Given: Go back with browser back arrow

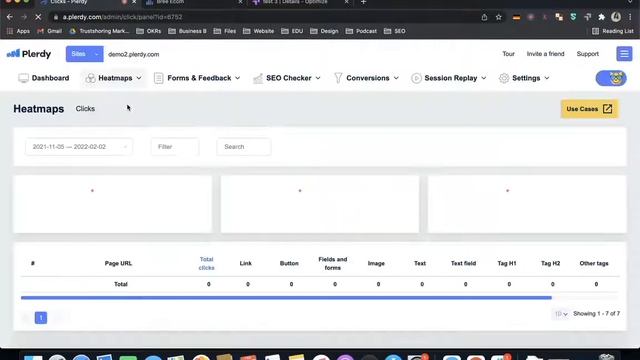Looking at the screenshot, I should [10, 17].
